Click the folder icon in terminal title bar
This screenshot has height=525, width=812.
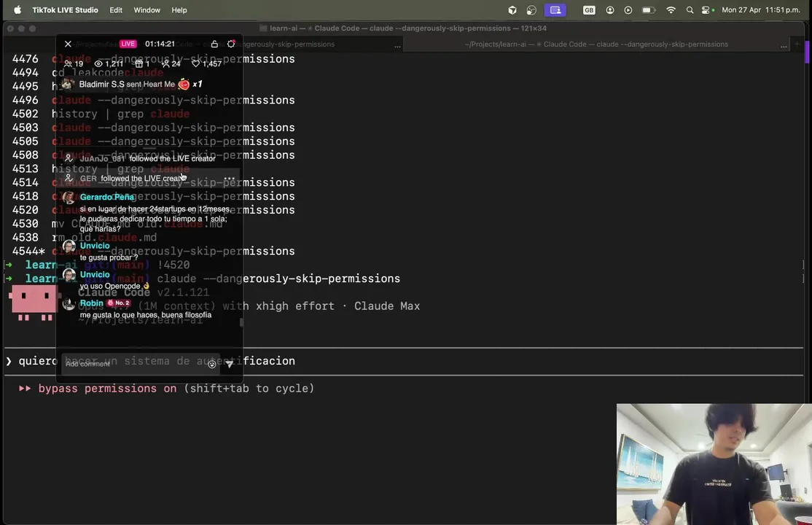263,28
